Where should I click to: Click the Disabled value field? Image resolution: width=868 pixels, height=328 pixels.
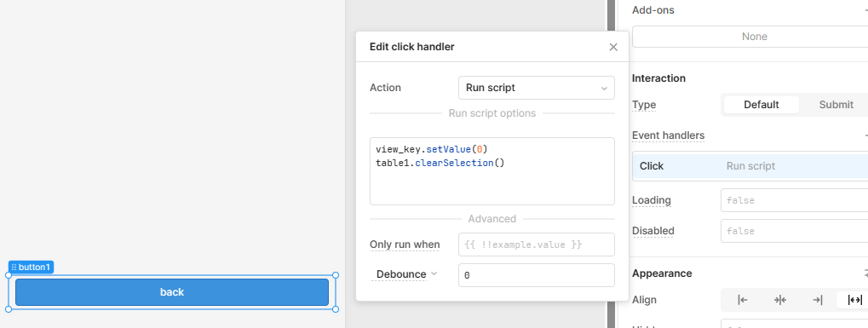point(795,231)
